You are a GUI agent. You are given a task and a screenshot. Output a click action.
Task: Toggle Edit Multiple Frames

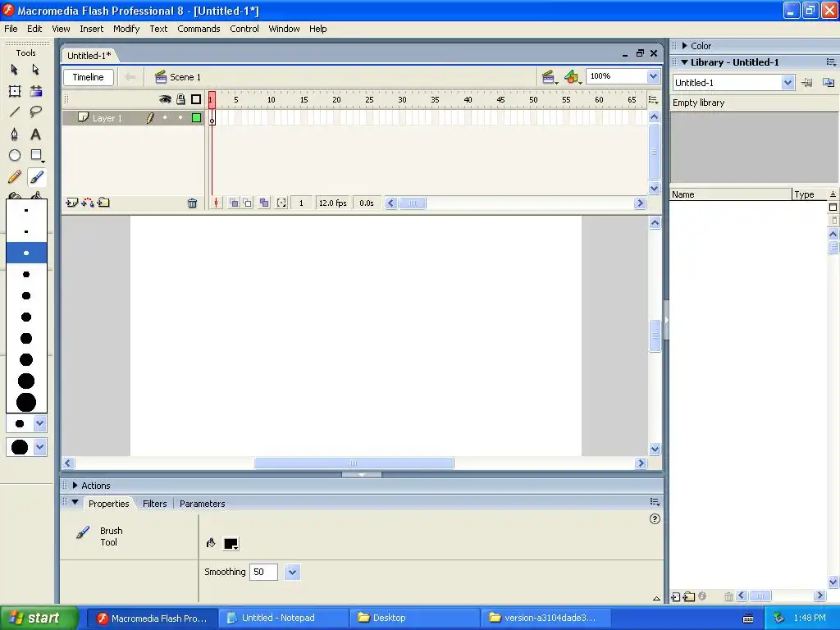[264, 203]
